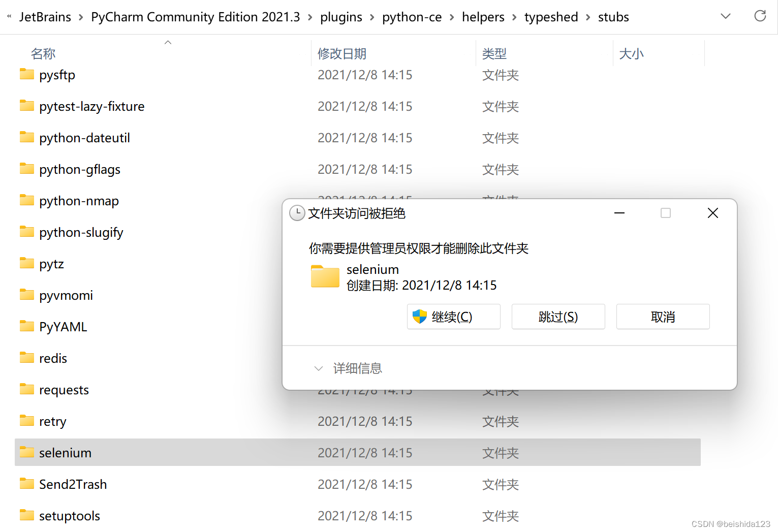Navigate to typeshed in the breadcrumb
This screenshot has height=532, width=778.
(551, 17)
